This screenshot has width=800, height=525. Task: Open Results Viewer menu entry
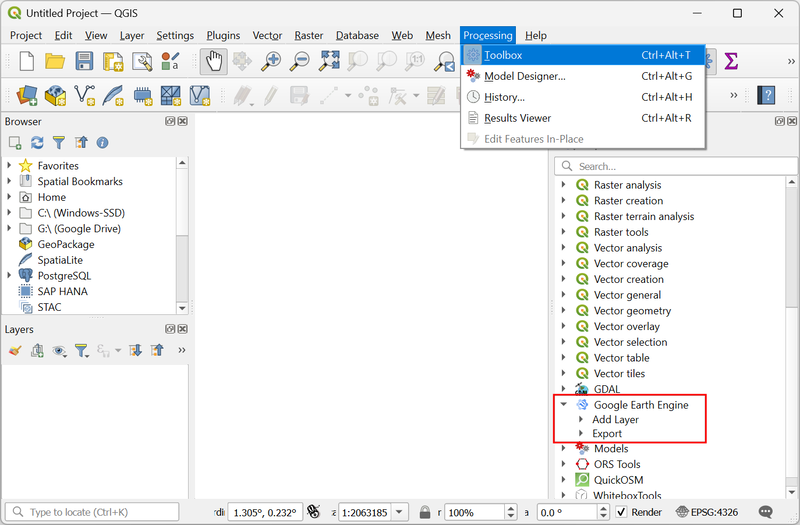click(x=583, y=118)
